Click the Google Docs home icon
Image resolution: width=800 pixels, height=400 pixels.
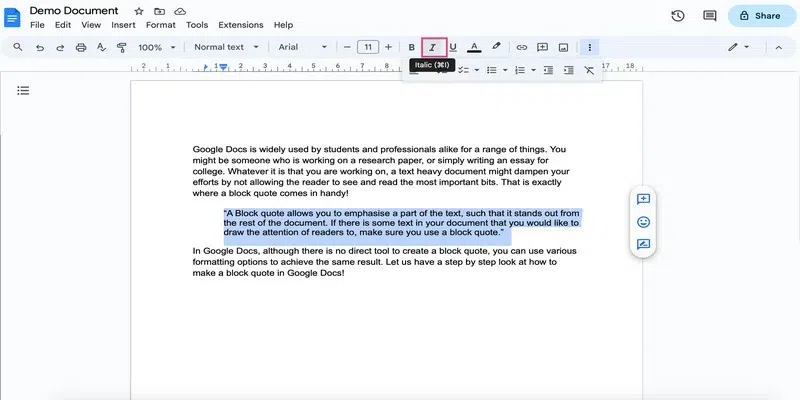[x=12, y=18]
